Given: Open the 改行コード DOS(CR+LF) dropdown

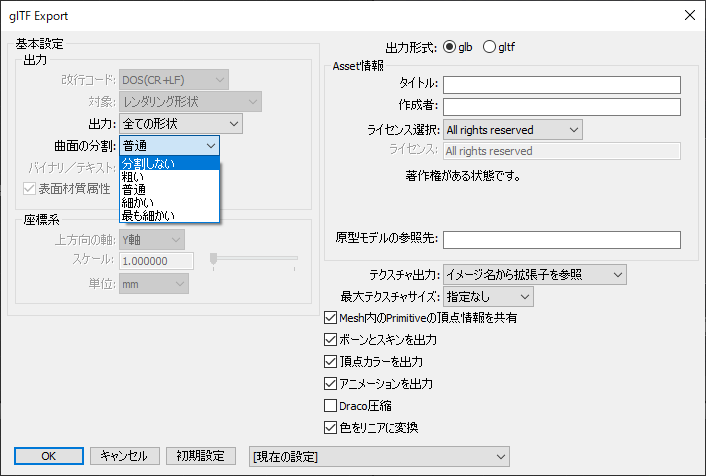Looking at the screenshot, I should [174, 80].
